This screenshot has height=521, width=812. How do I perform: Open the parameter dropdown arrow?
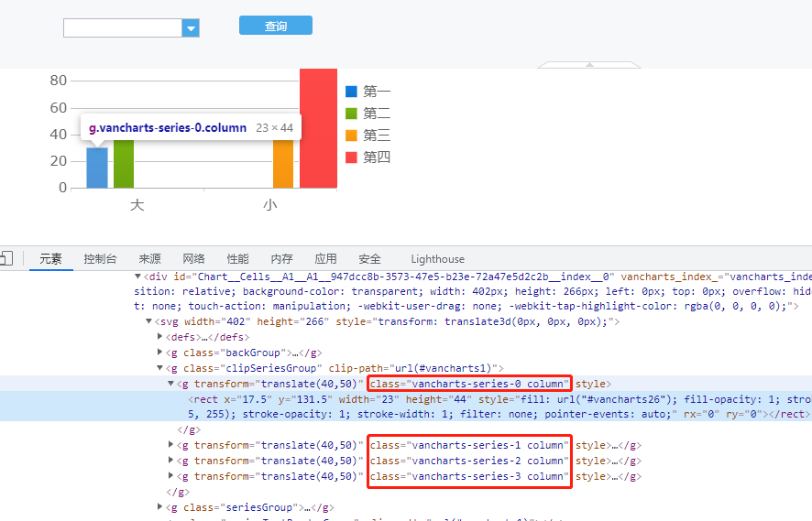[x=191, y=28]
